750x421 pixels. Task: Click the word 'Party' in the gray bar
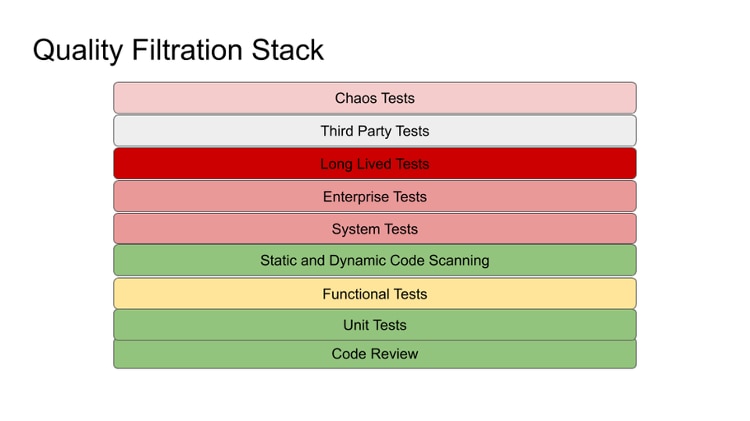coord(375,131)
